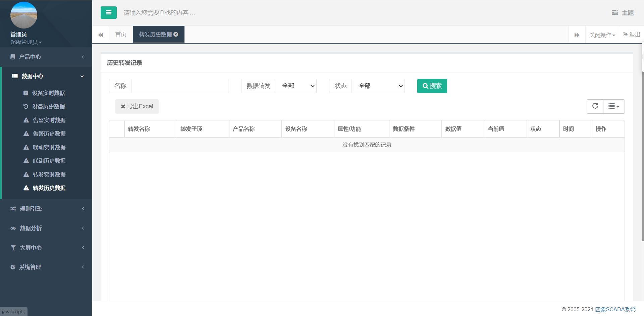Image resolution: width=644 pixels, height=316 pixels.
Task: Open the 规则引擎 section icon
Action: 13,208
